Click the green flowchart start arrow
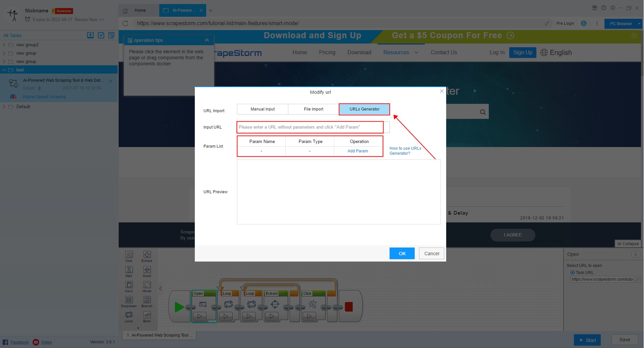 coord(179,307)
